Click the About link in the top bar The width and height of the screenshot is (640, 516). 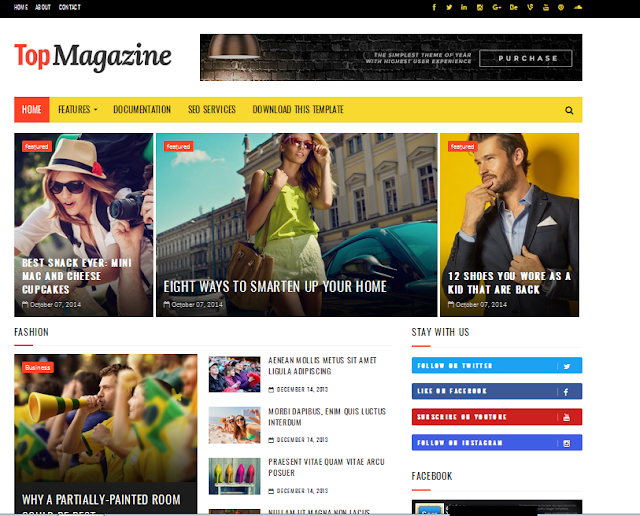(x=43, y=7)
